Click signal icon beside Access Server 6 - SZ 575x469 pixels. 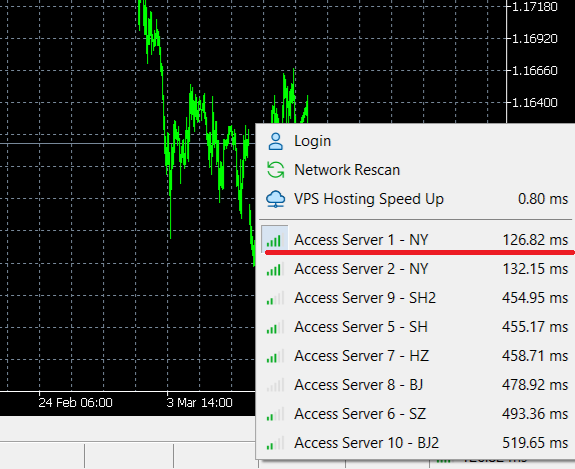pos(275,414)
